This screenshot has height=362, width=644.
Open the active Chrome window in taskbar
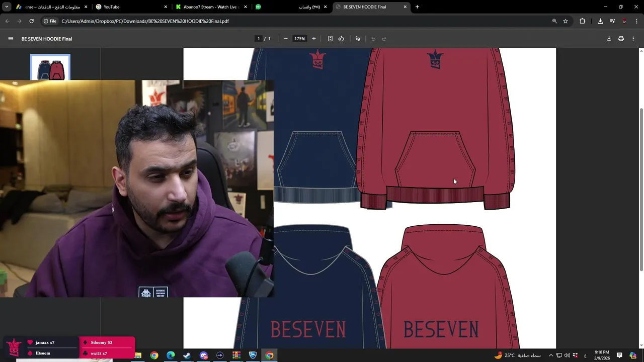(270, 355)
